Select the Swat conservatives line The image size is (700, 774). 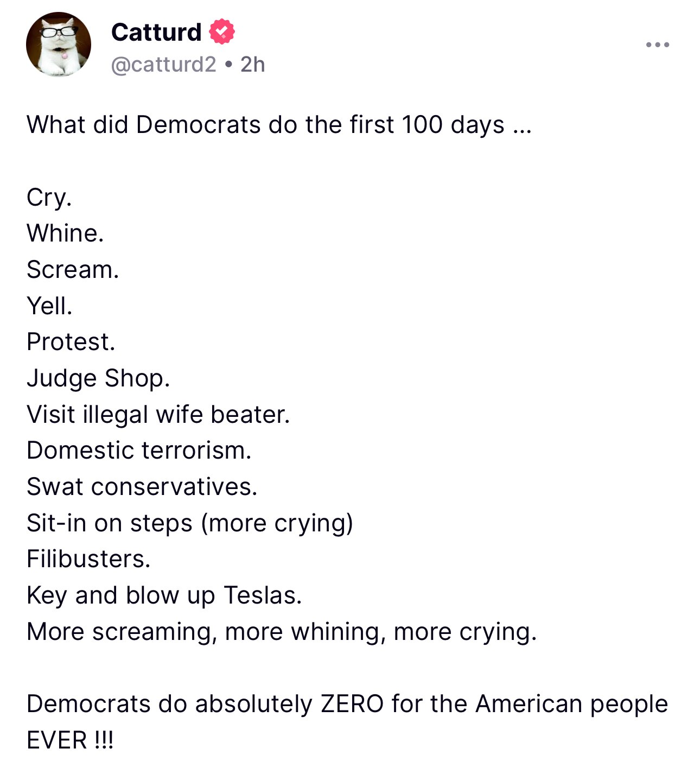point(143,486)
